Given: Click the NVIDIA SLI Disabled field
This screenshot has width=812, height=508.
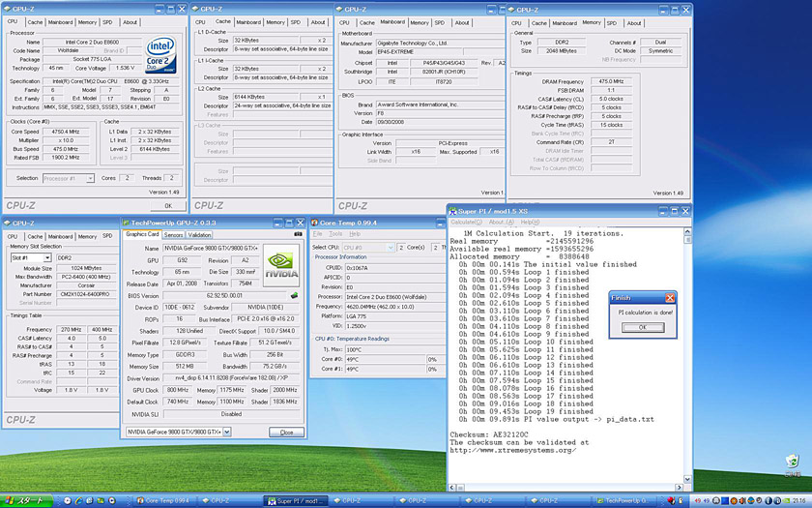Looking at the screenshot, I should point(231,414).
